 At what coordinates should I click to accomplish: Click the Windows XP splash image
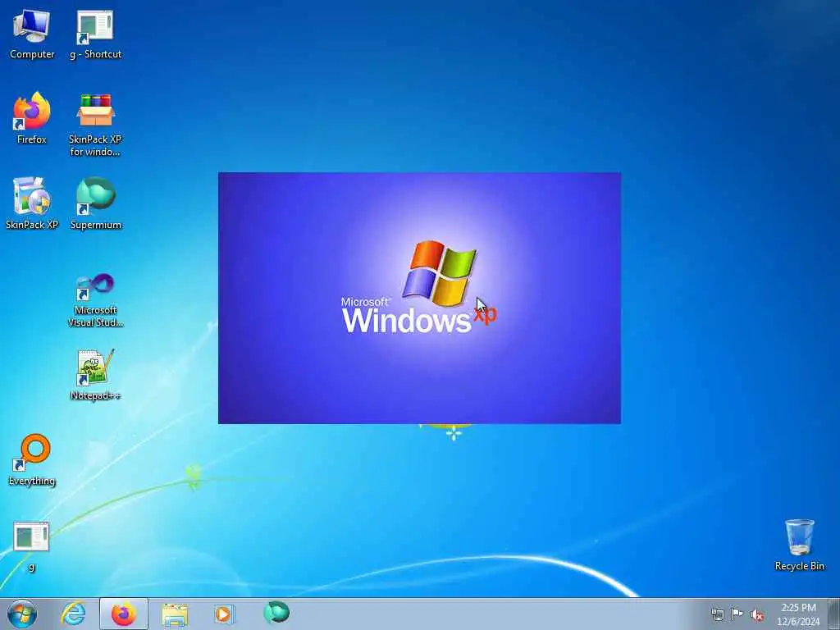coord(419,298)
